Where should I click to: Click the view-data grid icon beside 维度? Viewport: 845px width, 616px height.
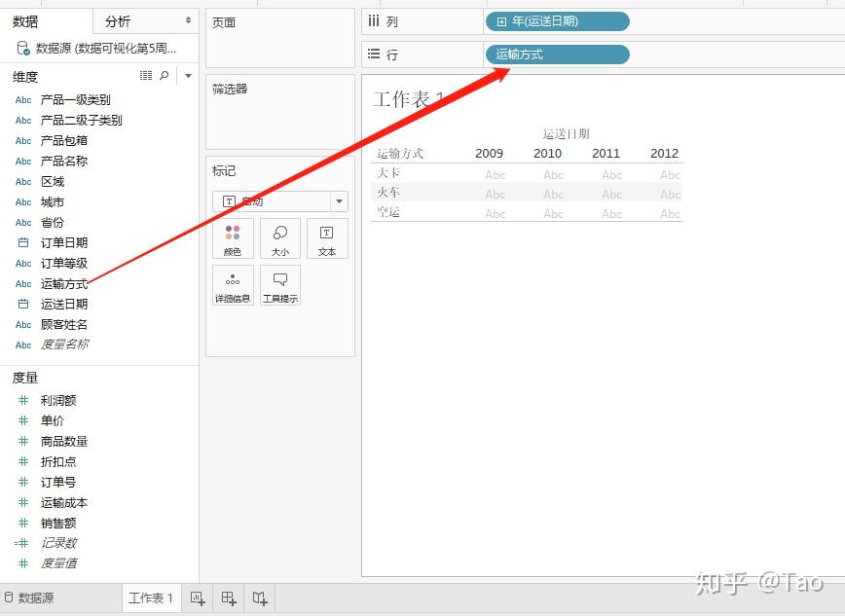point(146,76)
